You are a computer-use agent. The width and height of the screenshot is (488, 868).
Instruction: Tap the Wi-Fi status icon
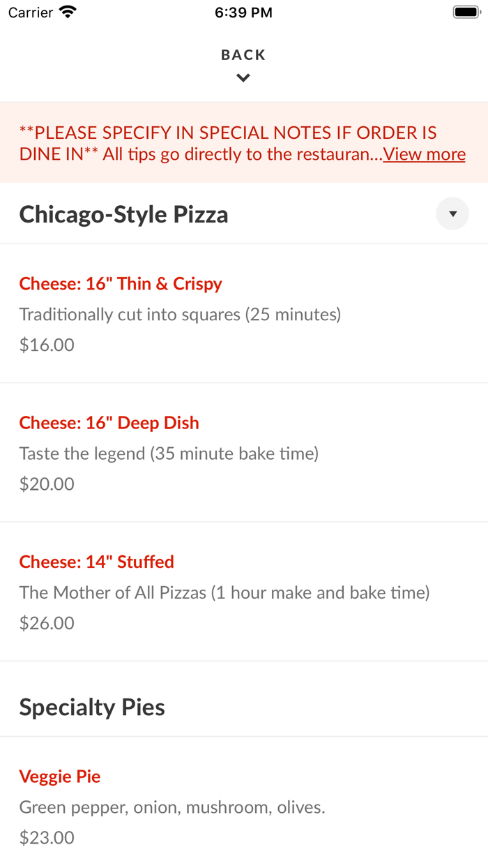(67, 12)
